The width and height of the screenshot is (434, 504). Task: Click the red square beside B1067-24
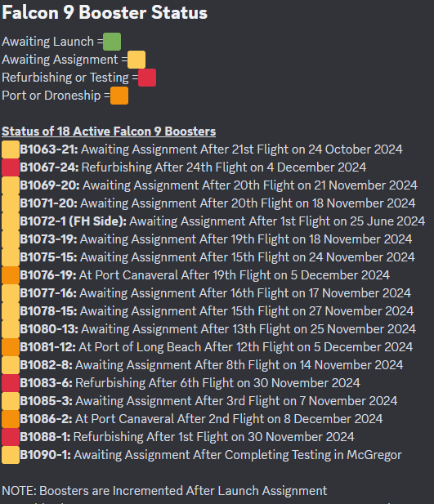tap(11, 167)
